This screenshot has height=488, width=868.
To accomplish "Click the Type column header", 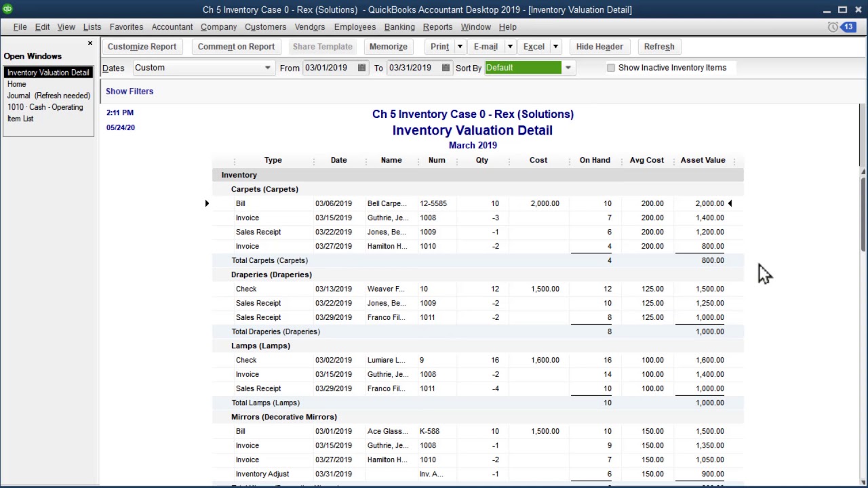I will click(x=273, y=161).
